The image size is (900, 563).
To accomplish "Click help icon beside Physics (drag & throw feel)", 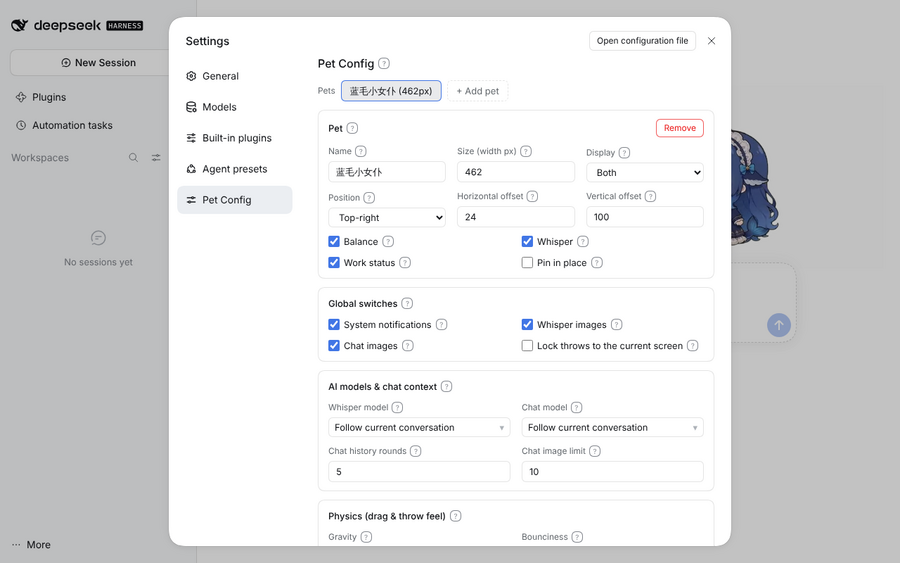I will point(456,517).
